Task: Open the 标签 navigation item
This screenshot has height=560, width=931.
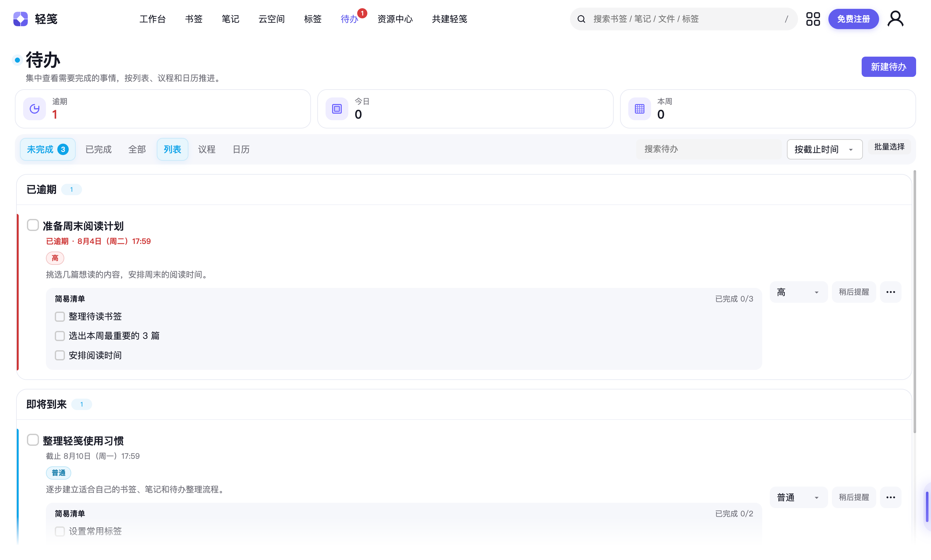Action: tap(313, 19)
